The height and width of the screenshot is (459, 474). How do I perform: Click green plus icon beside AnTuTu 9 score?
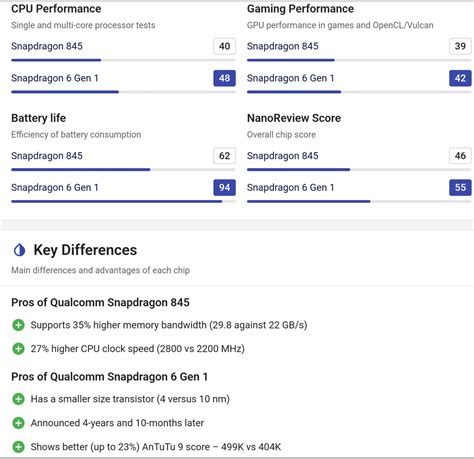[18, 447]
